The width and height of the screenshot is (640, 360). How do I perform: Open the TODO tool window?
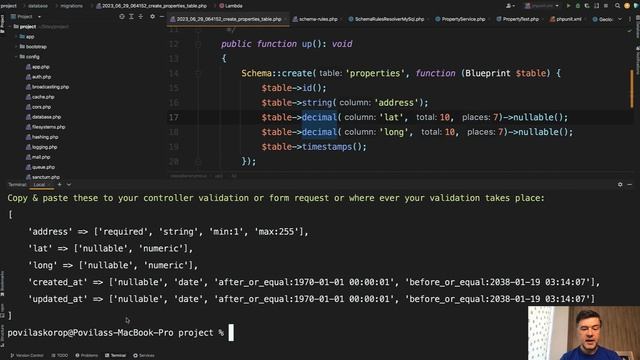60,356
